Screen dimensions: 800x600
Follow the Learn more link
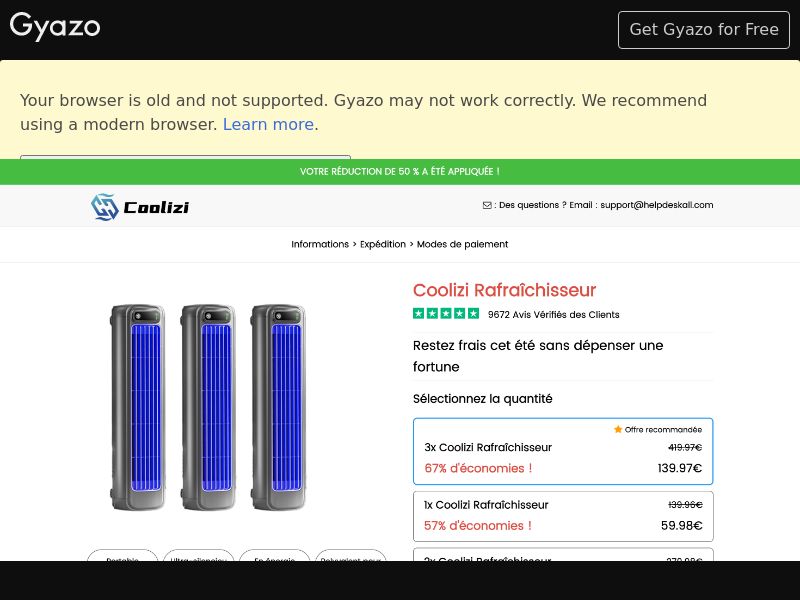[268, 124]
